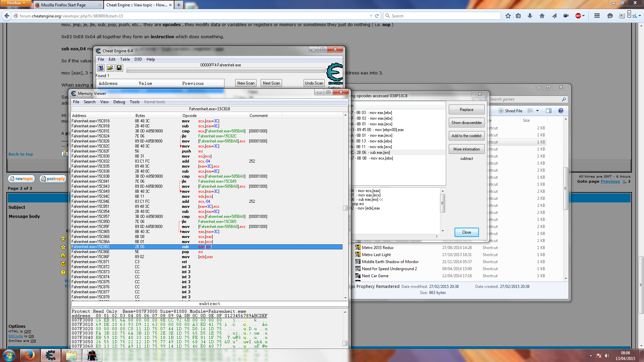The width and height of the screenshot is (644, 362).
Task: Open the Table menu in Cheat Engine
Action: point(125,59)
